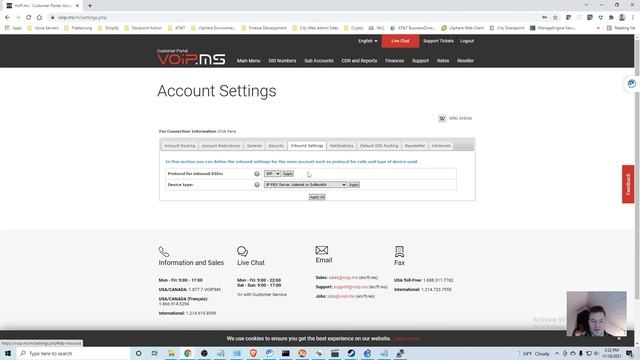640x360 pixels.
Task: Switch to the General tab
Action: pyautogui.click(x=254, y=146)
